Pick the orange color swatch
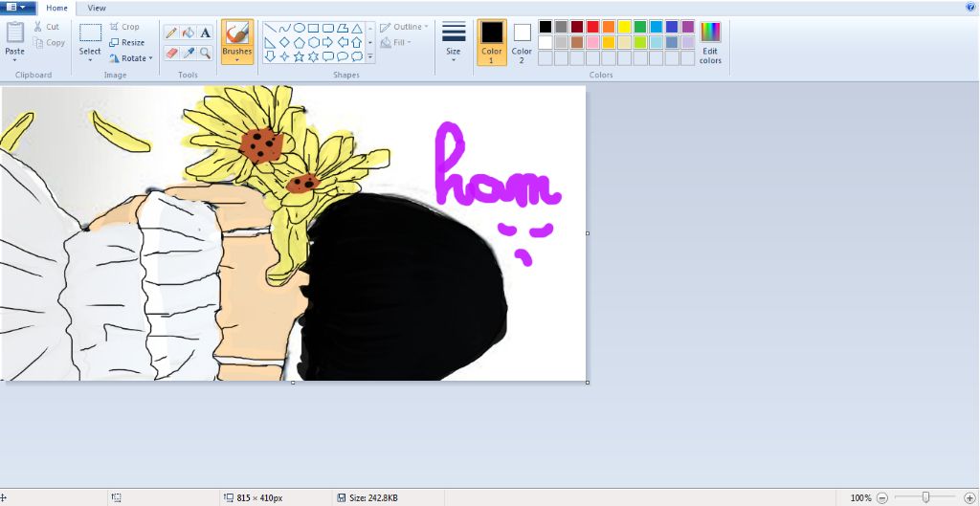This screenshot has width=980, height=506. click(x=609, y=27)
